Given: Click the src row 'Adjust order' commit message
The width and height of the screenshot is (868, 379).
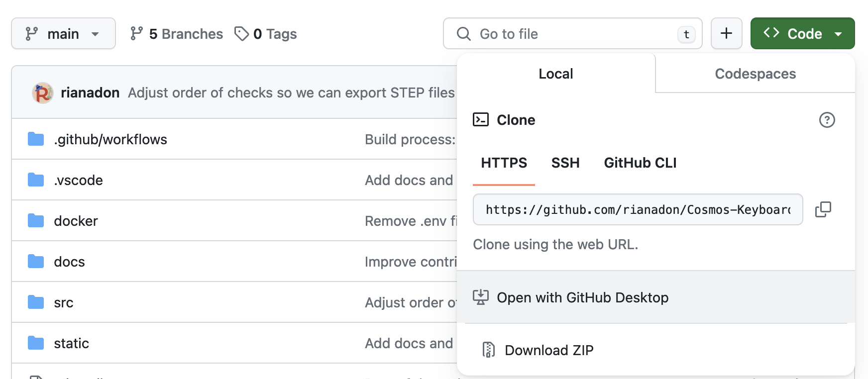Looking at the screenshot, I should tap(411, 302).
